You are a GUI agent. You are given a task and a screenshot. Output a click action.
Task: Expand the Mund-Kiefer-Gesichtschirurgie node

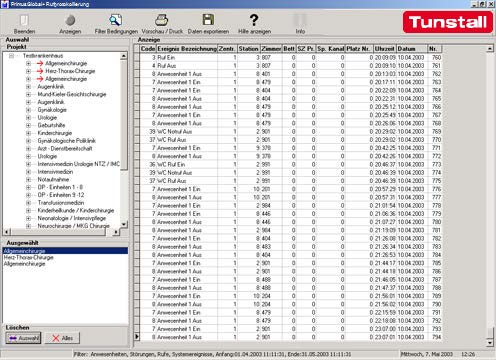[x=28, y=94]
